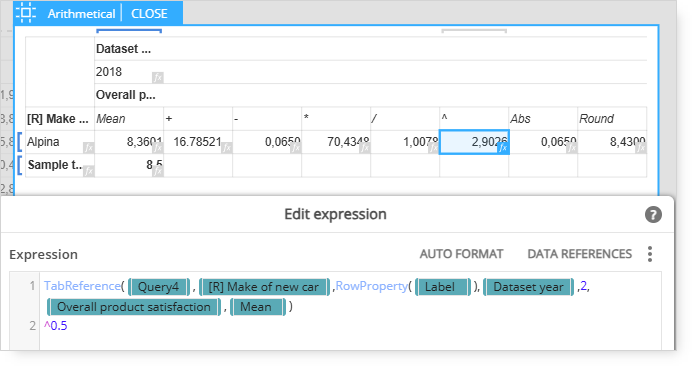Click fx icon on Sample t.. label cell
This screenshot has height=366, width=692.
coord(88,171)
